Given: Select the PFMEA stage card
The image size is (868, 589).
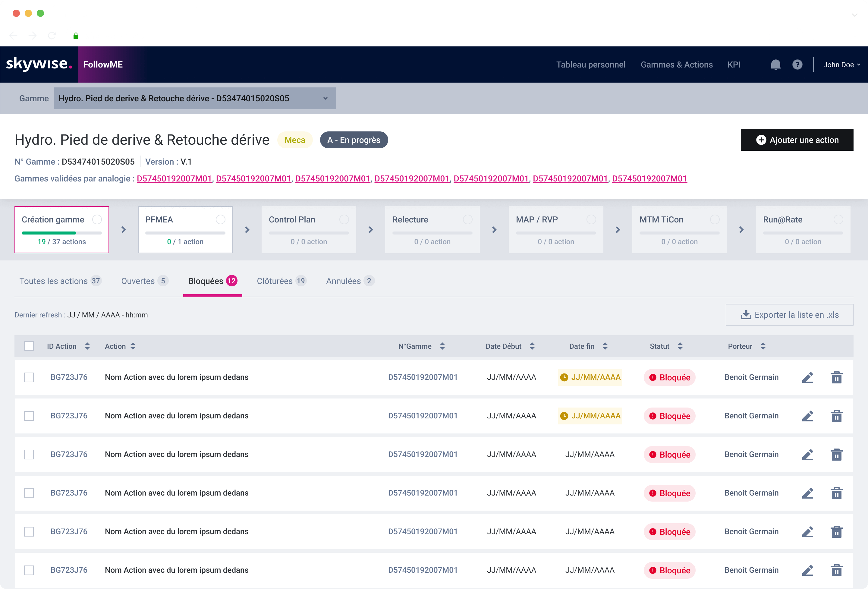Looking at the screenshot, I should 185,229.
